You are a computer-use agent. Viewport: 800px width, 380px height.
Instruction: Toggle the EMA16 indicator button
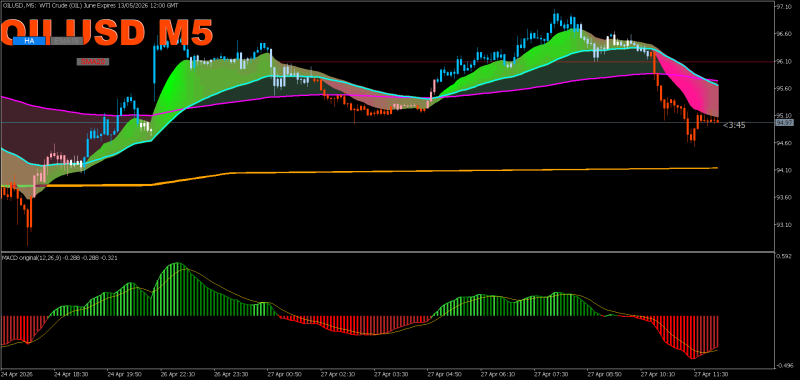tap(66, 41)
